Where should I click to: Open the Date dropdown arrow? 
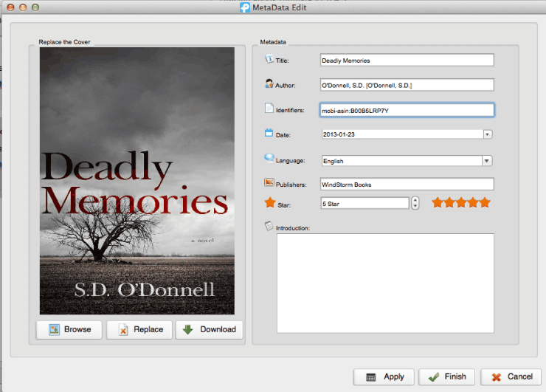pyautogui.click(x=488, y=134)
